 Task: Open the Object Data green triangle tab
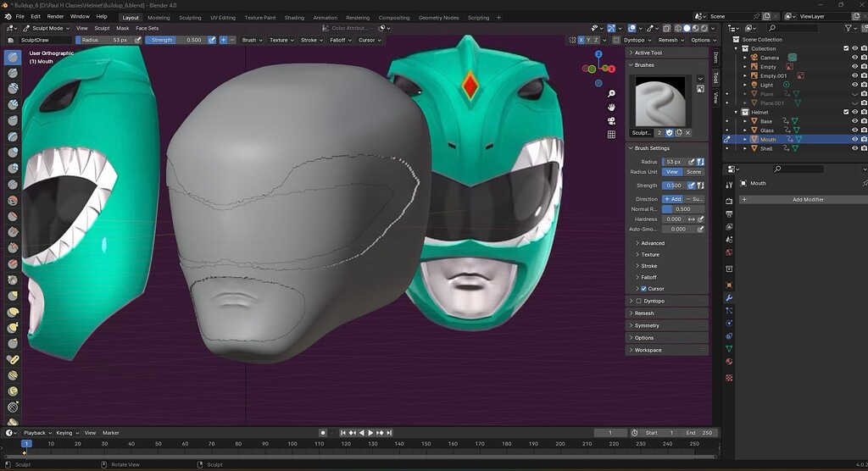pos(729,349)
